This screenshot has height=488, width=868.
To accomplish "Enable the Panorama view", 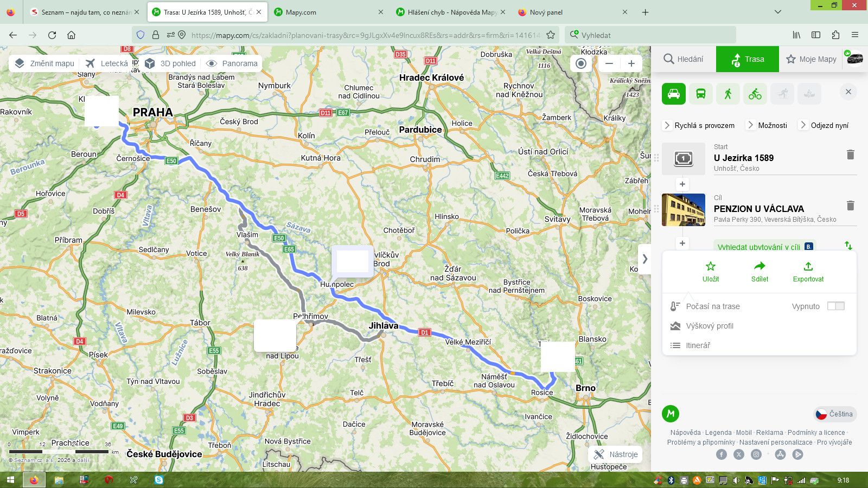I will [232, 63].
